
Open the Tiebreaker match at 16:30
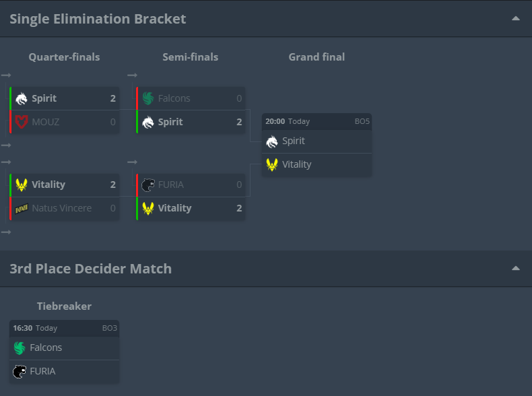64,328
